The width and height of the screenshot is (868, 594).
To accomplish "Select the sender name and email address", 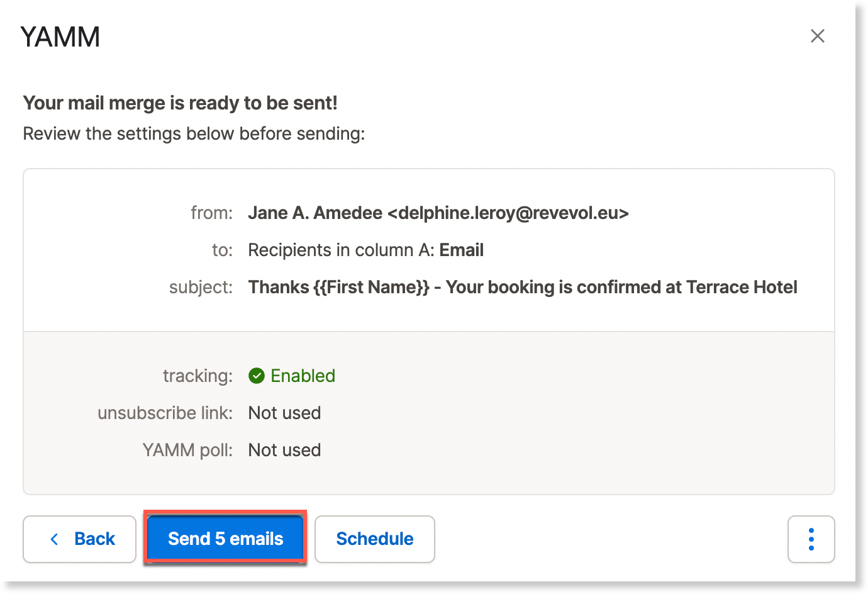I will click(x=438, y=213).
